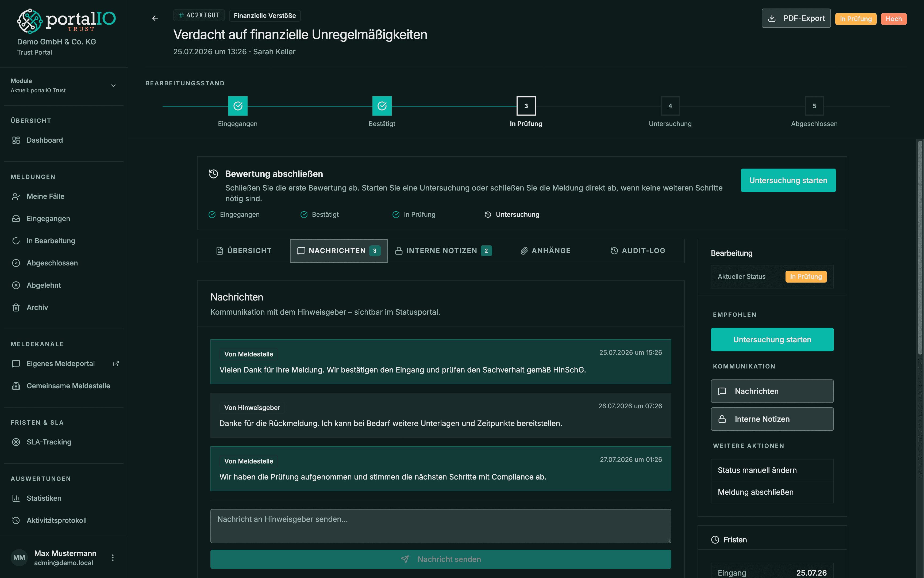Click the Abgelehnt x-circle icon
The width and height of the screenshot is (924, 578).
click(16, 285)
